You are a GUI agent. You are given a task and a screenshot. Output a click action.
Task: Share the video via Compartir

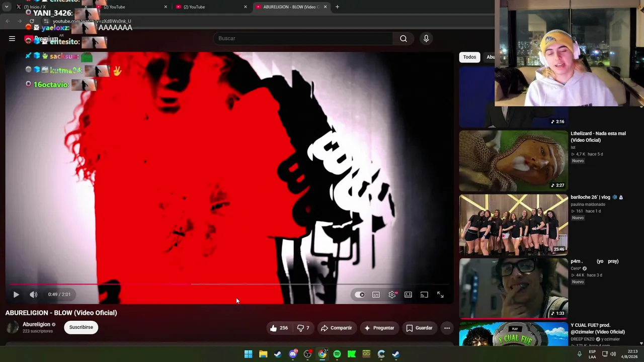[x=336, y=328]
